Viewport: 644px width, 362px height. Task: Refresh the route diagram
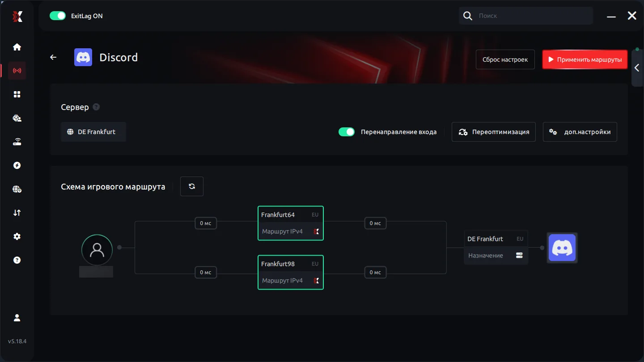click(192, 186)
